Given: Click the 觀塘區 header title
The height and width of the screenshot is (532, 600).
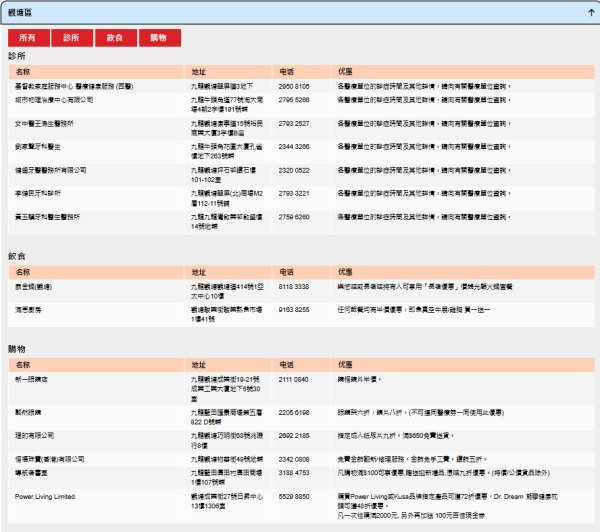Looking at the screenshot, I should [20, 13].
